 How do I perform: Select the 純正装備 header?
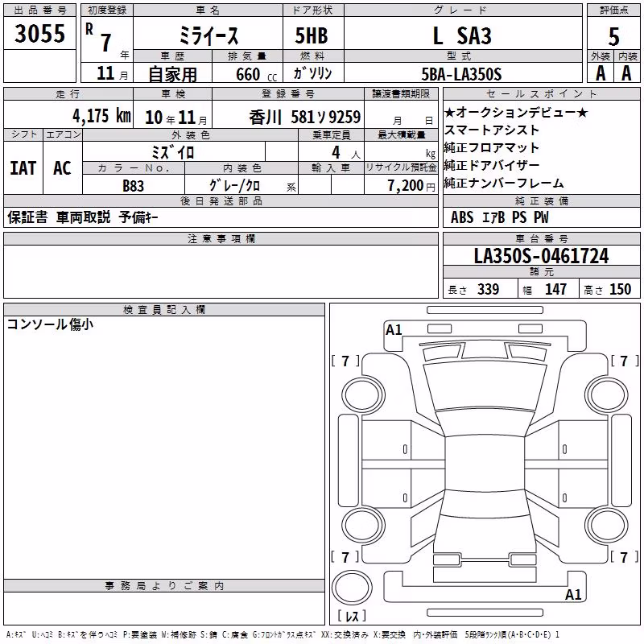pos(541,200)
